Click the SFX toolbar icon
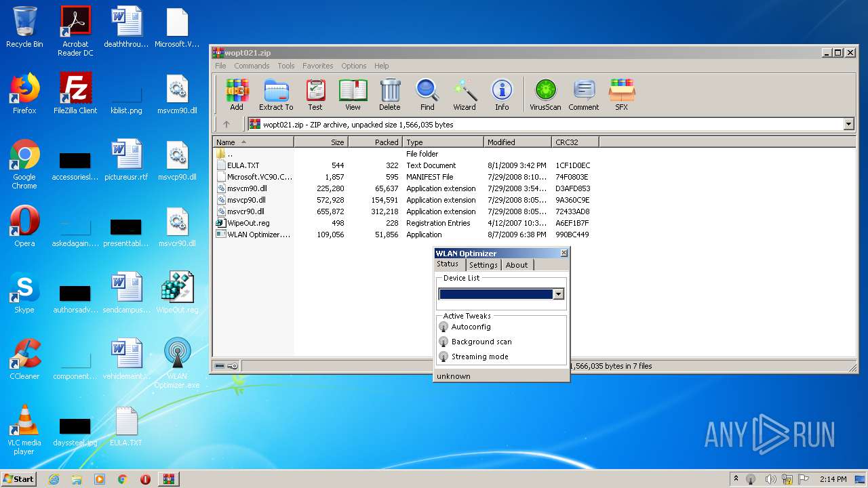 click(x=622, y=94)
